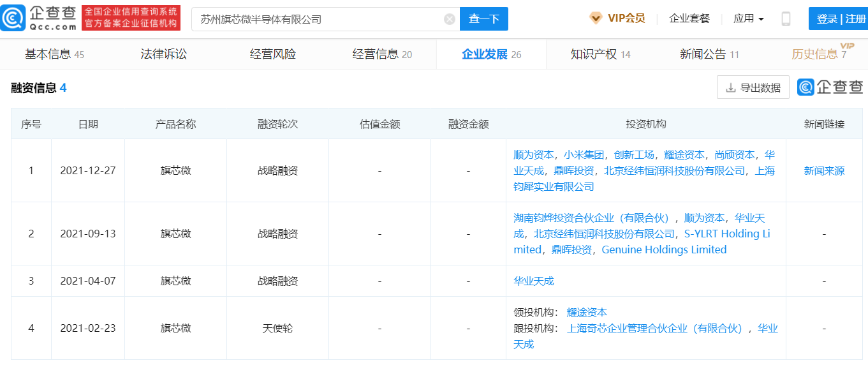Click the date 2021-04-07 cell
The image size is (868, 365).
(x=88, y=281)
